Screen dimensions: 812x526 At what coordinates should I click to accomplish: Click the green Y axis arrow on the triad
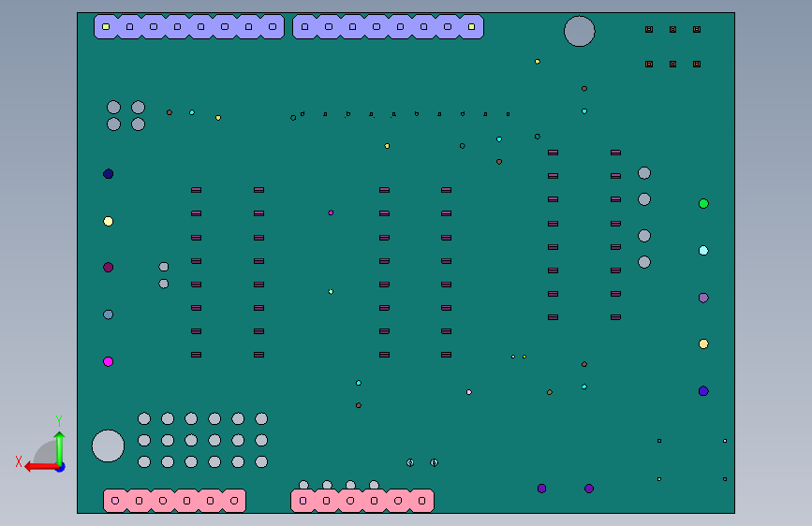coord(60,447)
